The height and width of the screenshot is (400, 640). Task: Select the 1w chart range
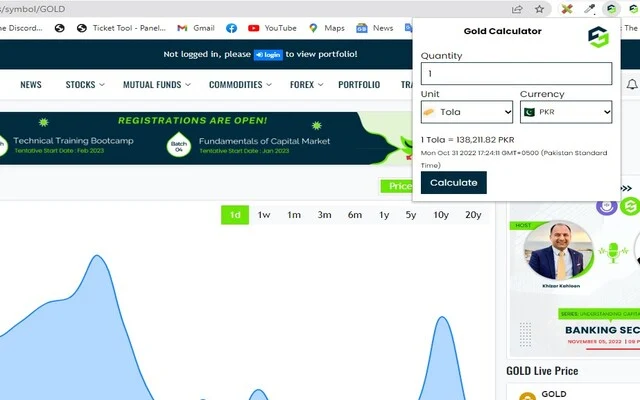pyautogui.click(x=264, y=215)
